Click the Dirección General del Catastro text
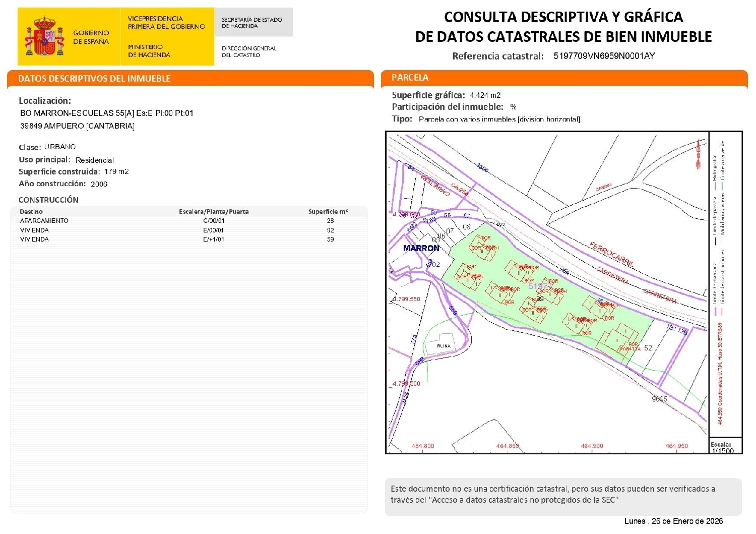 click(249, 51)
